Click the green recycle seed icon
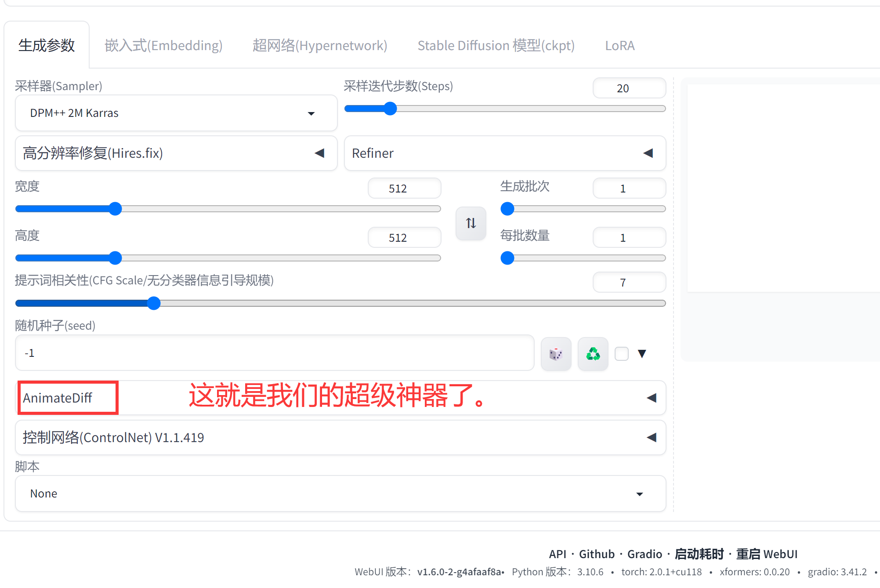 [593, 354]
